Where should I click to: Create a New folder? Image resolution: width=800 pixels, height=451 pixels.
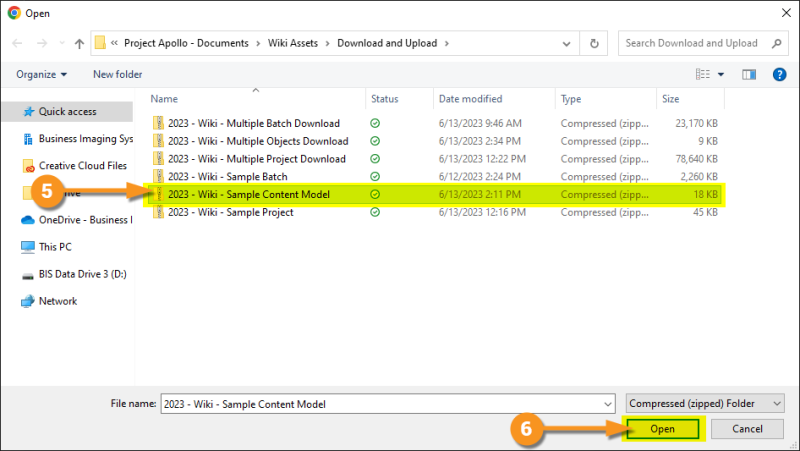pos(117,74)
